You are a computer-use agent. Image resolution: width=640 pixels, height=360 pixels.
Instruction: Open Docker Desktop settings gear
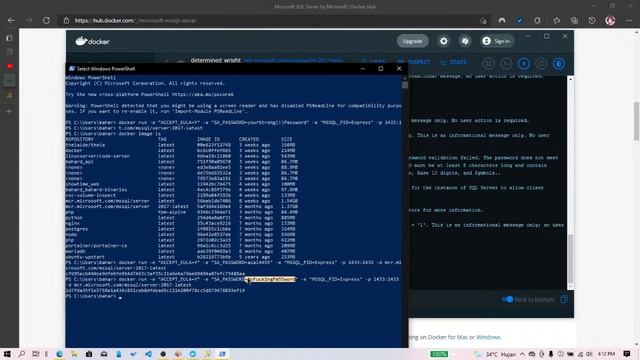(444, 41)
